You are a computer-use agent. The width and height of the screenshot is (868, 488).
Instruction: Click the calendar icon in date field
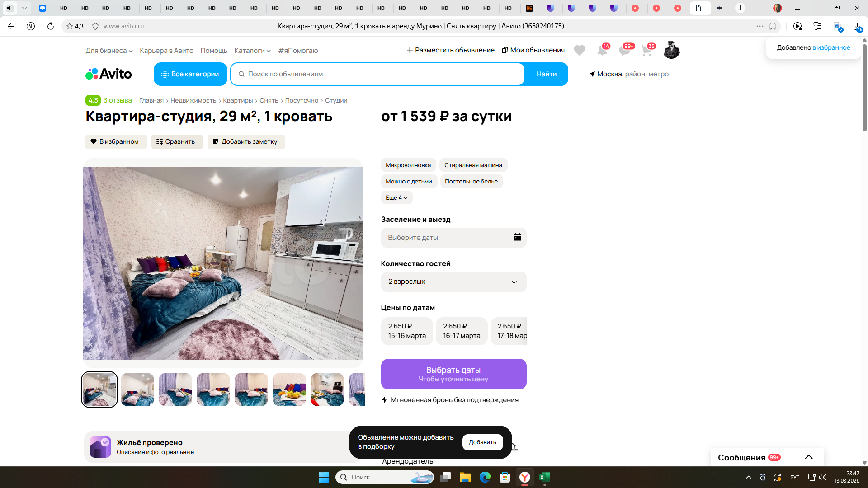point(517,237)
